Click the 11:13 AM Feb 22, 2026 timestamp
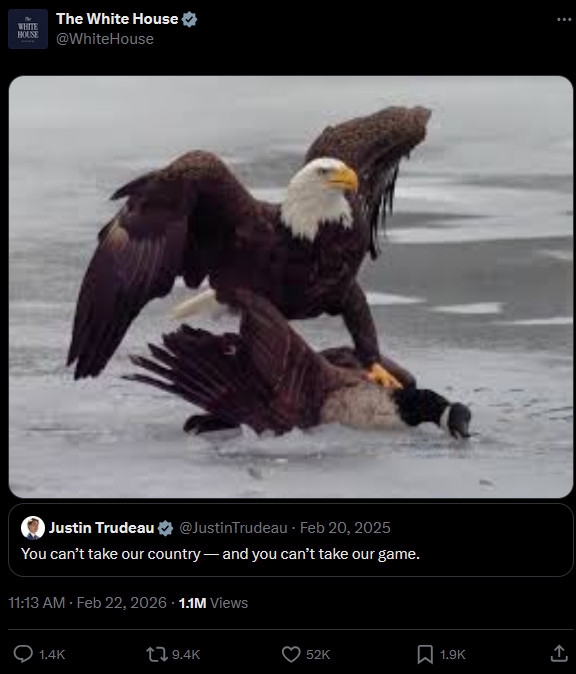 (87, 603)
